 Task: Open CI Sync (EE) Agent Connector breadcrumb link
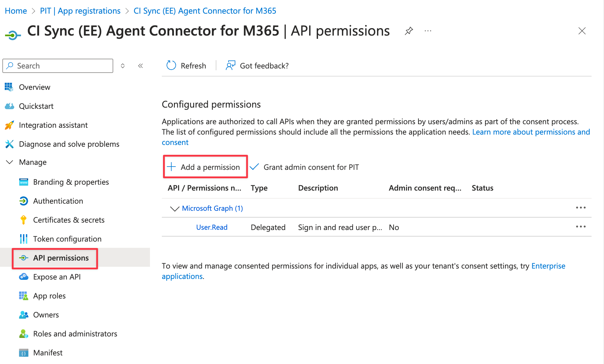[205, 11]
